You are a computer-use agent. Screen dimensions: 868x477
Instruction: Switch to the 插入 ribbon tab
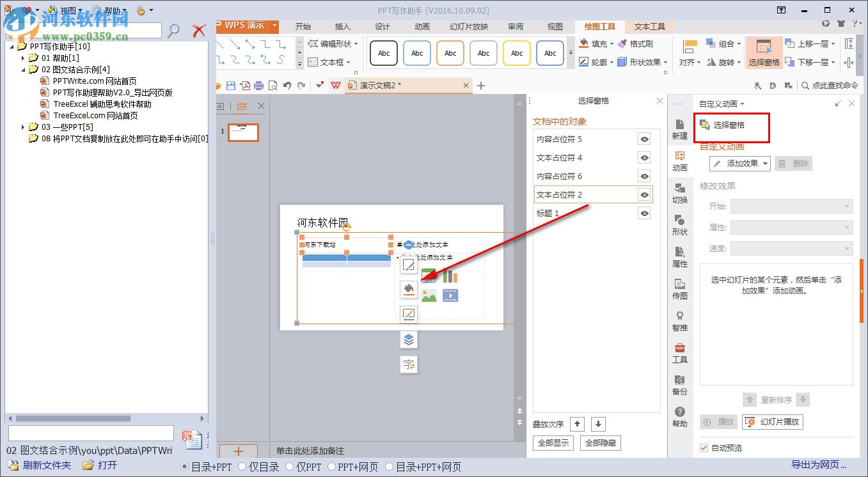[x=342, y=26]
